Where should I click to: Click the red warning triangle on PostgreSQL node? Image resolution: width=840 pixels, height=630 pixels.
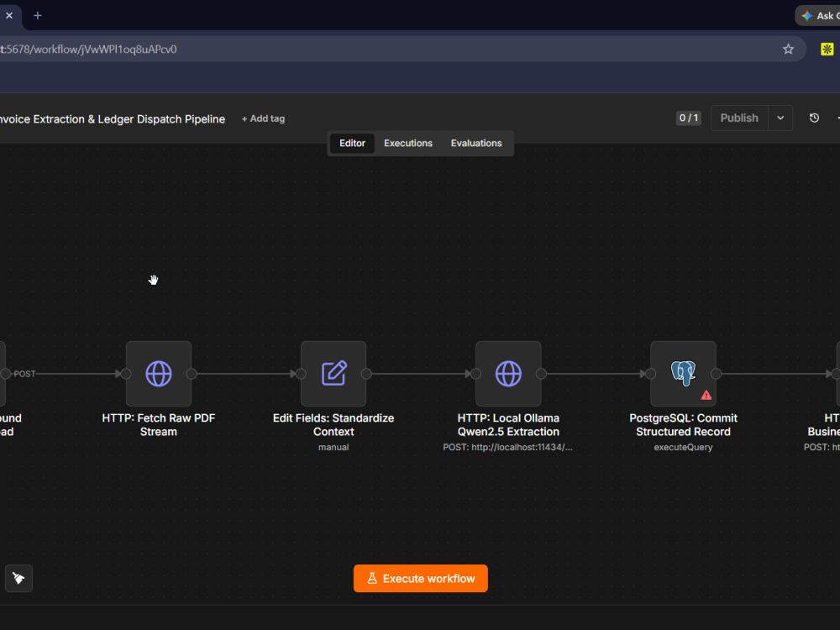coord(706,396)
